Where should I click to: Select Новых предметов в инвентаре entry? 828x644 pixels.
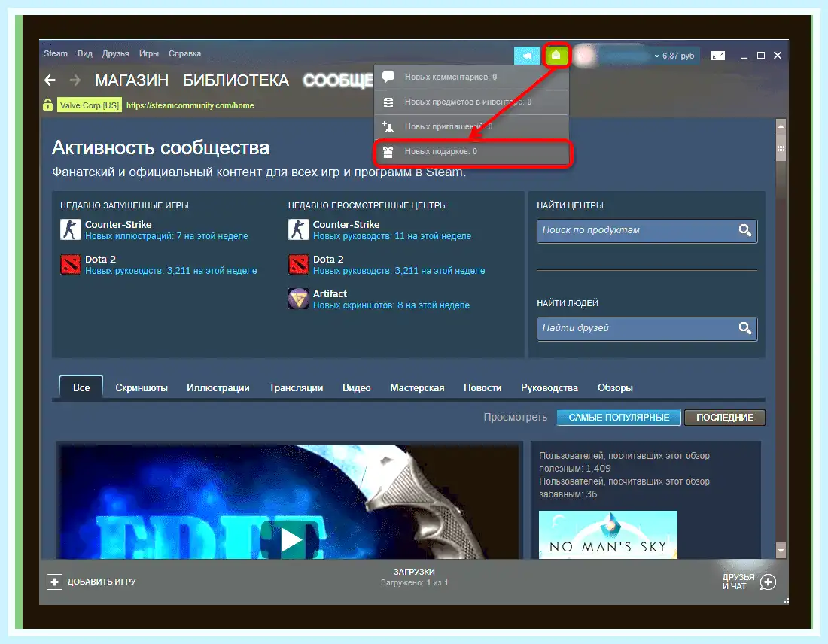coord(471,102)
